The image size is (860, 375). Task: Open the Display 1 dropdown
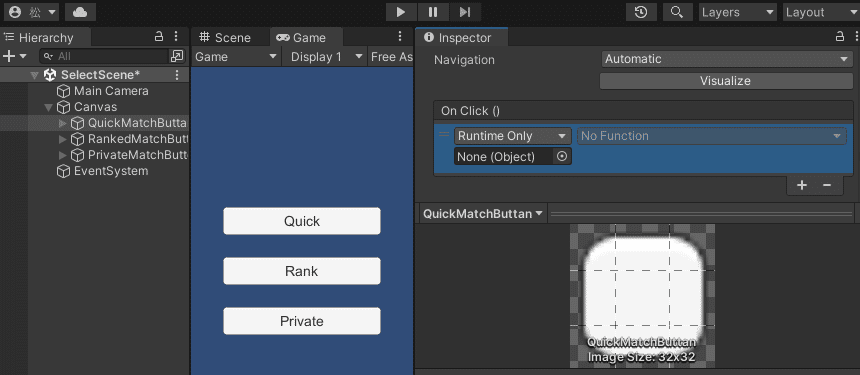click(327, 56)
